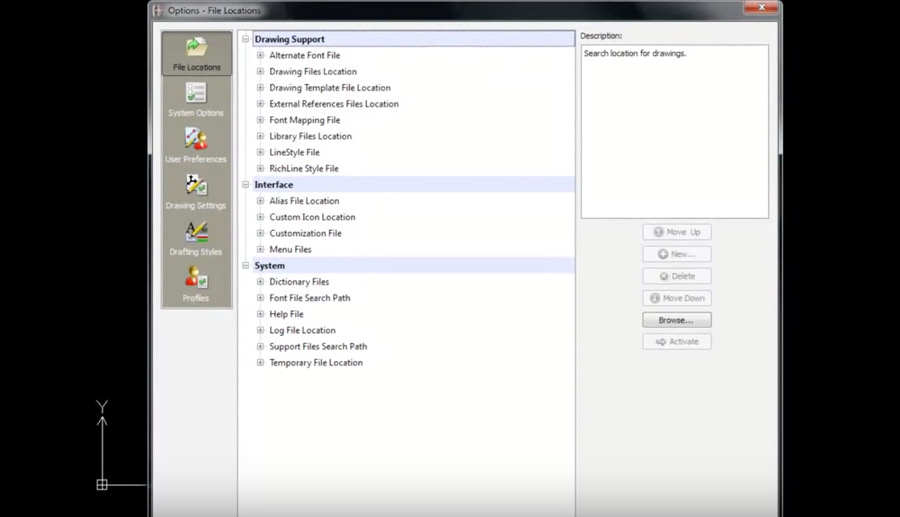The image size is (900, 517).
Task: Click the Move Down button
Action: pos(677,298)
